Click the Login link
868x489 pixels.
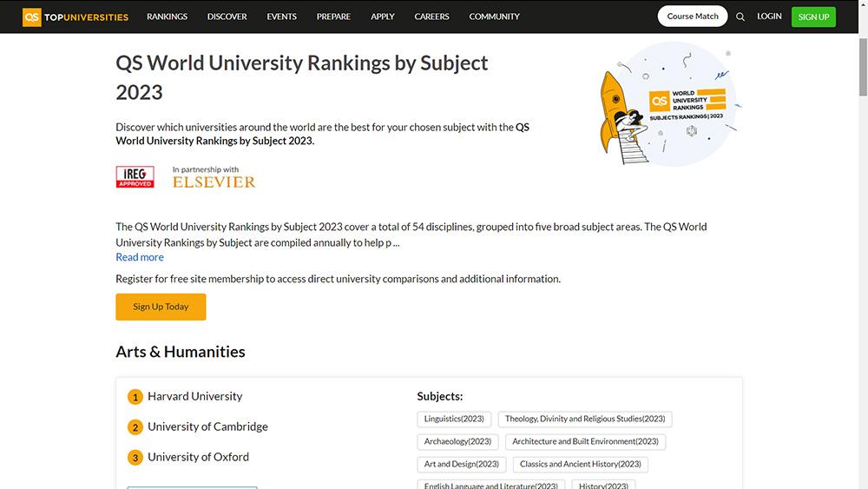tap(769, 17)
